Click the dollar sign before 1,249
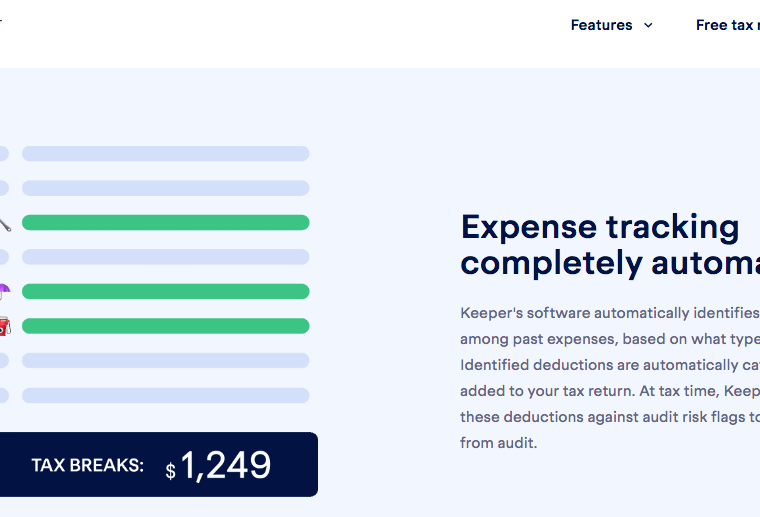Image resolution: width=760 pixels, height=517 pixels. click(x=171, y=470)
